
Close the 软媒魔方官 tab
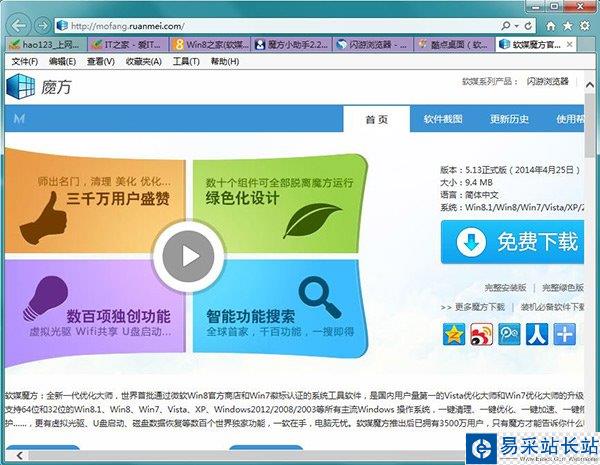pos(569,44)
